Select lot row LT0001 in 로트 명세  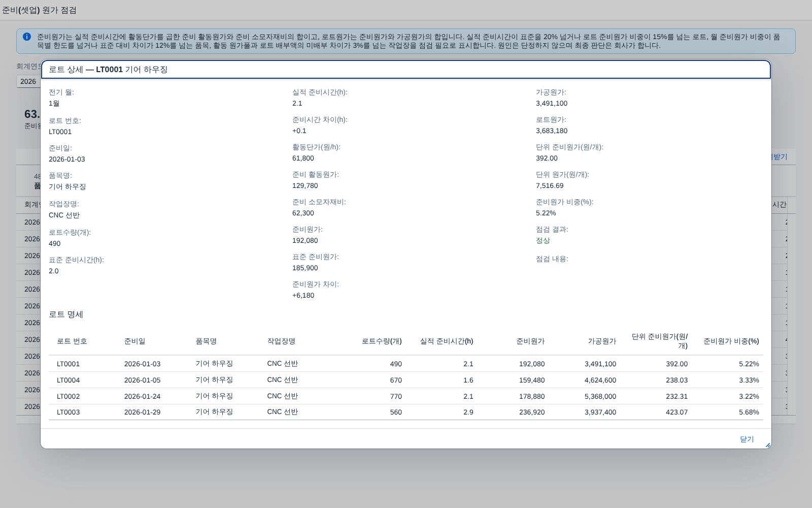tap(406, 364)
